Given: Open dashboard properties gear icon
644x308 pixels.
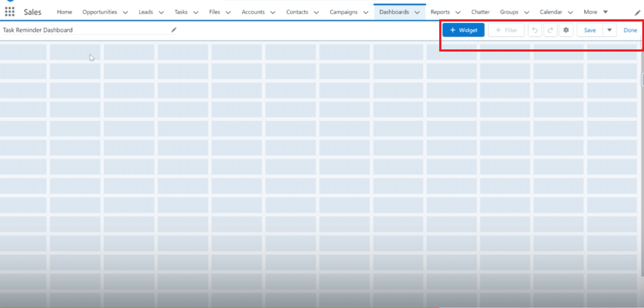Looking at the screenshot, I should (566, 30).
